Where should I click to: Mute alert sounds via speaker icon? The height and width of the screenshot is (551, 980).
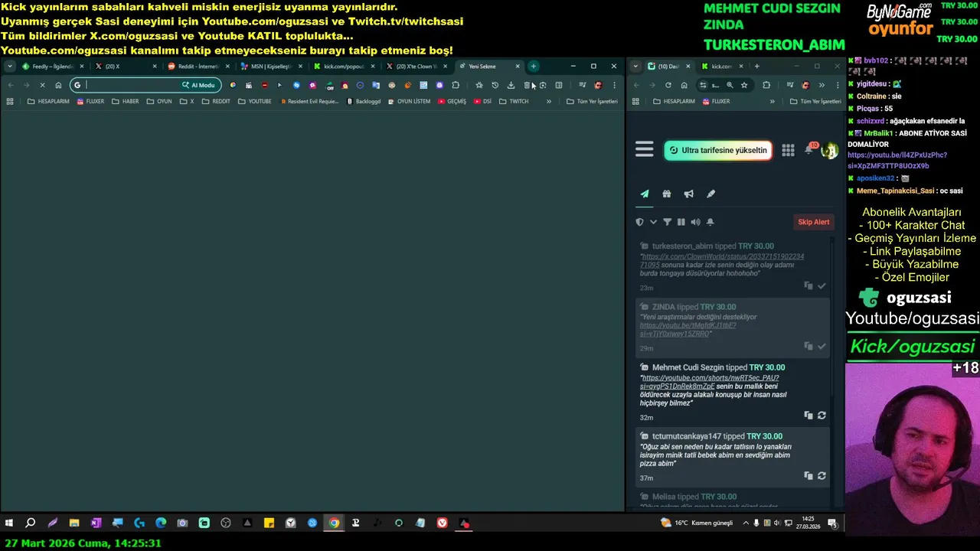(695, 222)
